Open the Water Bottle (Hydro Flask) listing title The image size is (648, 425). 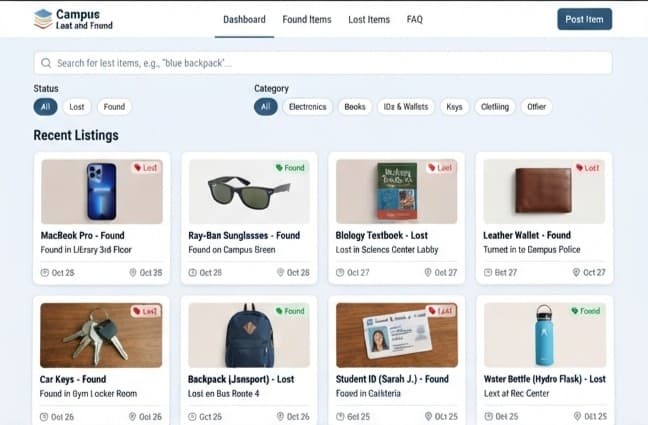pos(545,379)
